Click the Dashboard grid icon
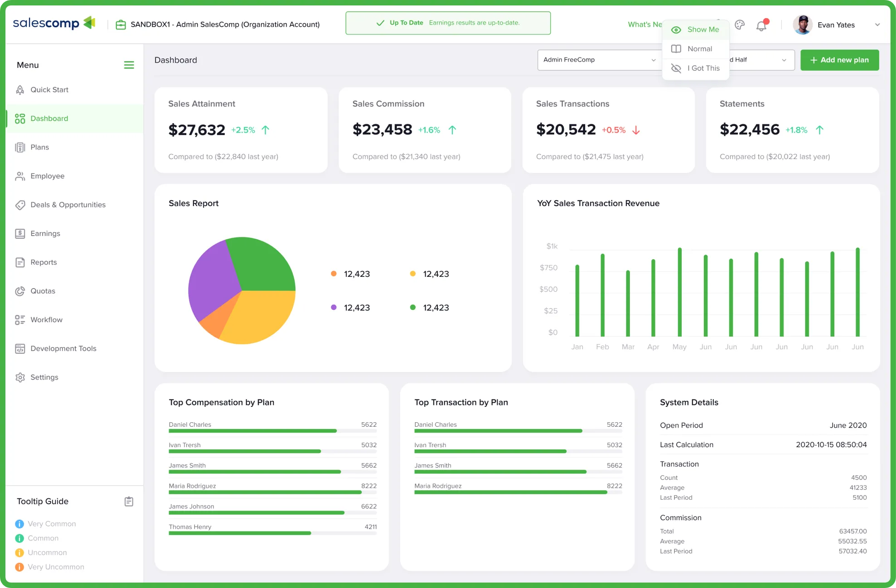The image size is (896, 588). pos(20,119)
